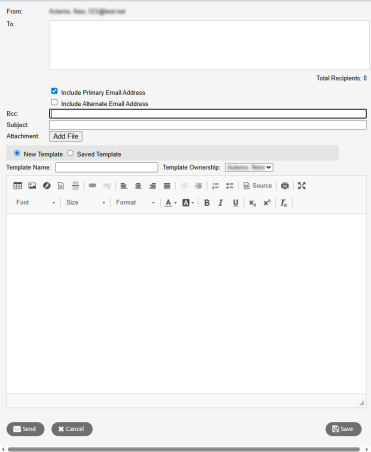
Task: Select the New Template radio button
Action: point(17,153)
